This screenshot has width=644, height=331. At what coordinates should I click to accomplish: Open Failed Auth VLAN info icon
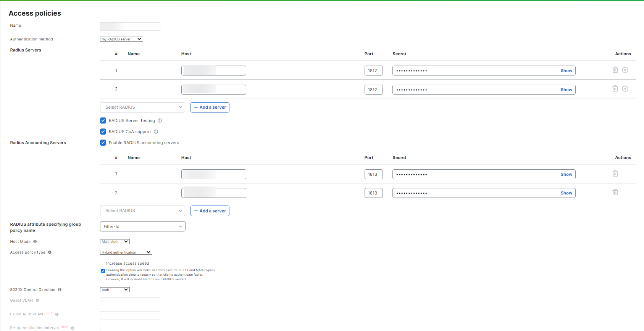pyautogui.click(x=57, y=314)
